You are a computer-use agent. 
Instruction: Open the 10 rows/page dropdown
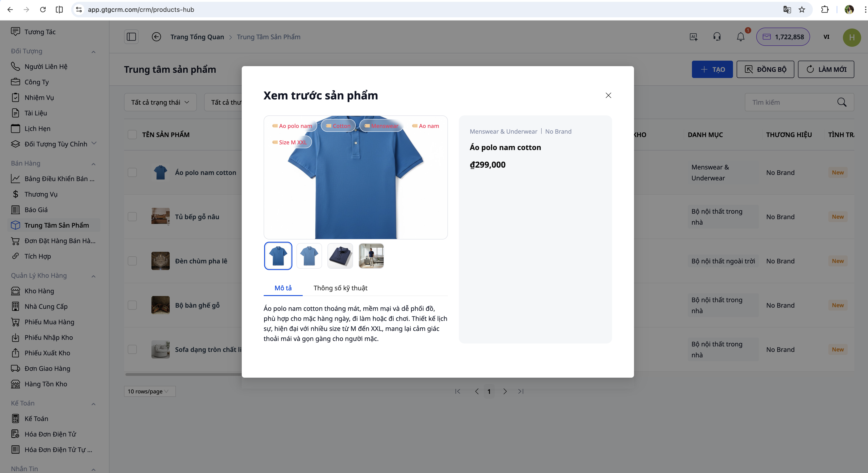tap(149, 391)
